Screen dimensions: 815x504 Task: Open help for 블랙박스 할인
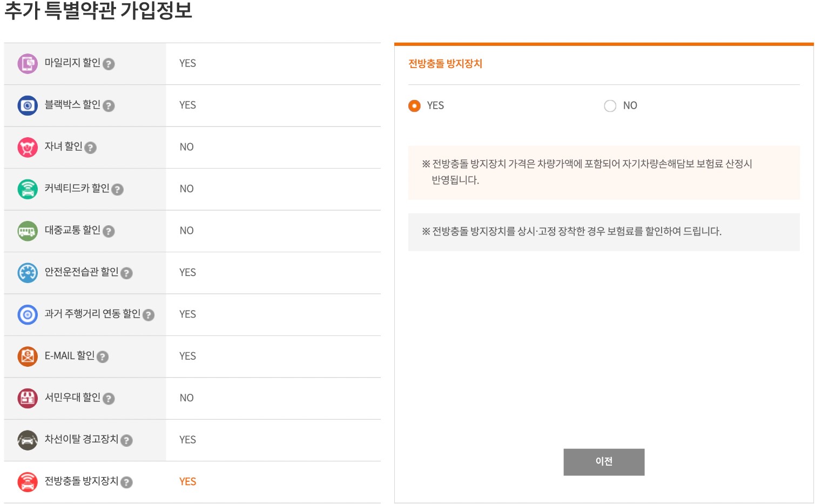tap(109, 106)
